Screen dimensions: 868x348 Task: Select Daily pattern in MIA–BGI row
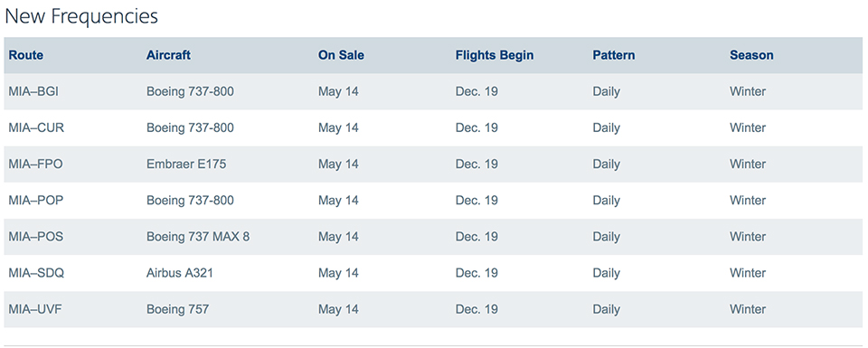(606, 92)
